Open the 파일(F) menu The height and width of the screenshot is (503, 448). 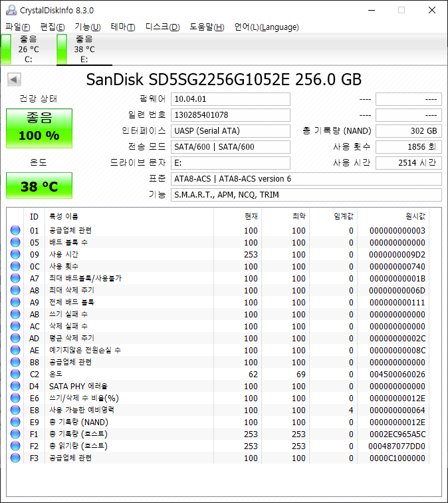(x=18, y=27)
